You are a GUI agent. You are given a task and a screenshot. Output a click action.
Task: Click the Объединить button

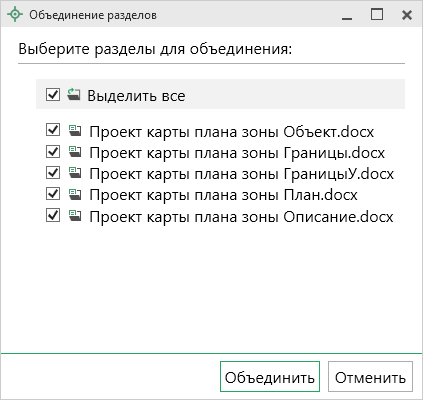pyautogui.click(x=270, y=377)
